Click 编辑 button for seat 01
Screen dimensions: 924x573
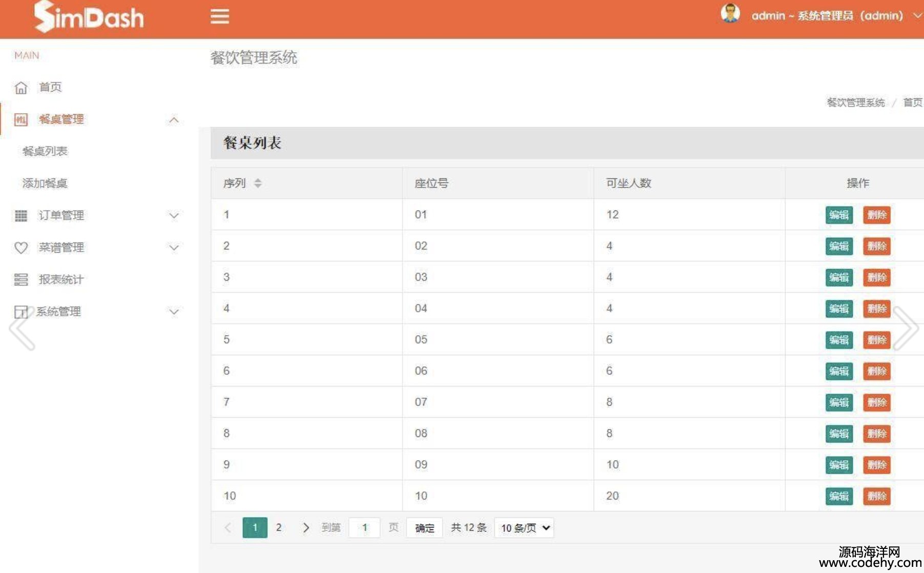tap(838, 215)
